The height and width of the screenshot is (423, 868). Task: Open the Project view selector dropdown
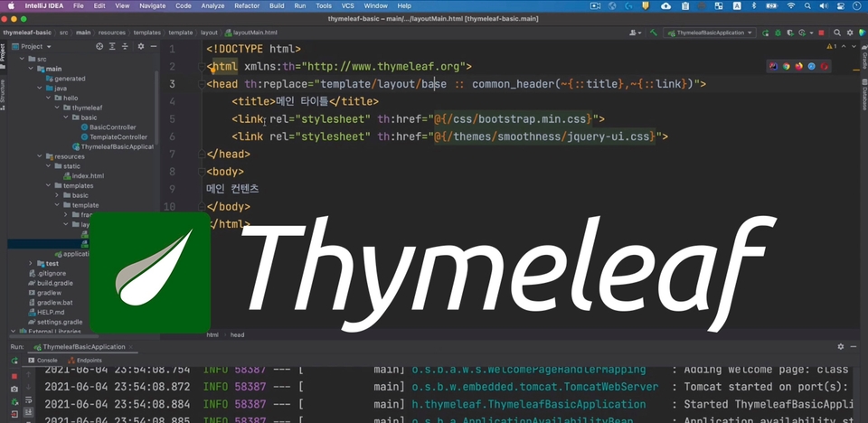35,46
